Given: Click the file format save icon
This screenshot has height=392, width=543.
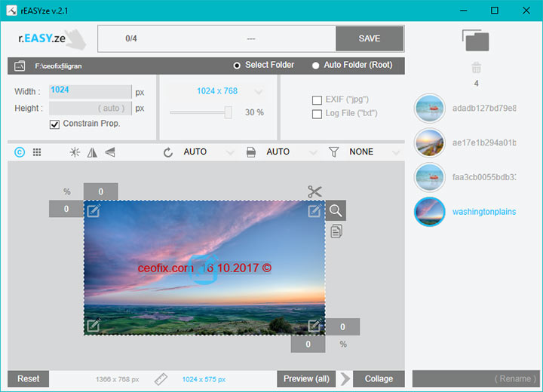Looking at the screenshot, I should 251,152.
